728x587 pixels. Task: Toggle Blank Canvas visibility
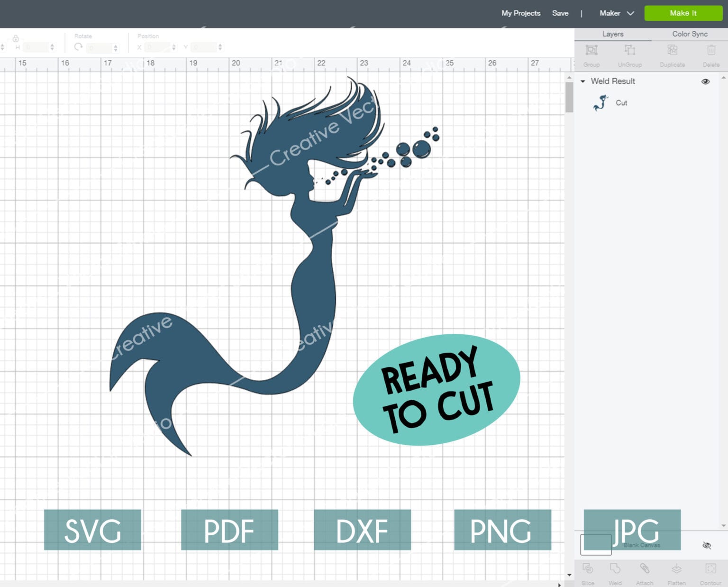(707, 545)
